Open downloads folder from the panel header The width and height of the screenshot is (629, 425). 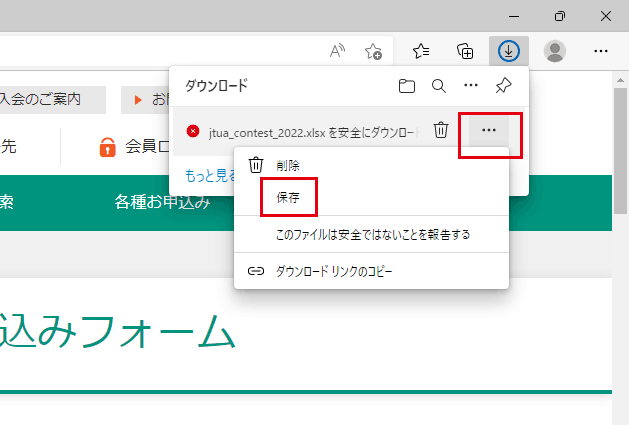coord(406,86)
